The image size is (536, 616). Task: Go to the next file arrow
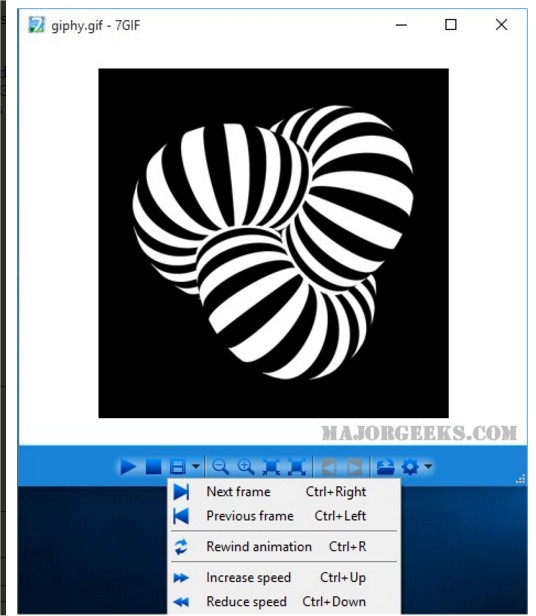tap(354, 467)
